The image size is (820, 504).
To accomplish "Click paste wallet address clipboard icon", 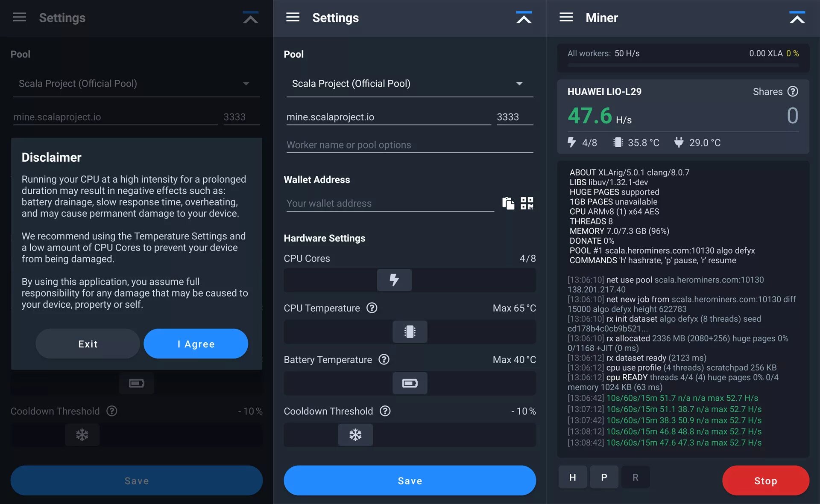I will 508,203.
